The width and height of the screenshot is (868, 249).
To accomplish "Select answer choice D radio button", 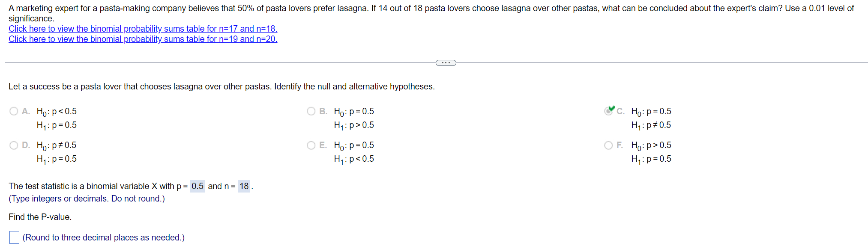I will (x=13, y=145).
